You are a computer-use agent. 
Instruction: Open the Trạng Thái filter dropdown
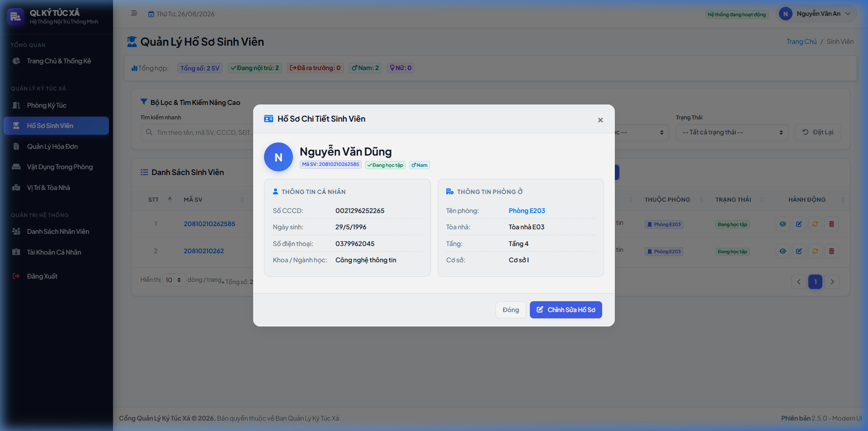pos(732,133)
